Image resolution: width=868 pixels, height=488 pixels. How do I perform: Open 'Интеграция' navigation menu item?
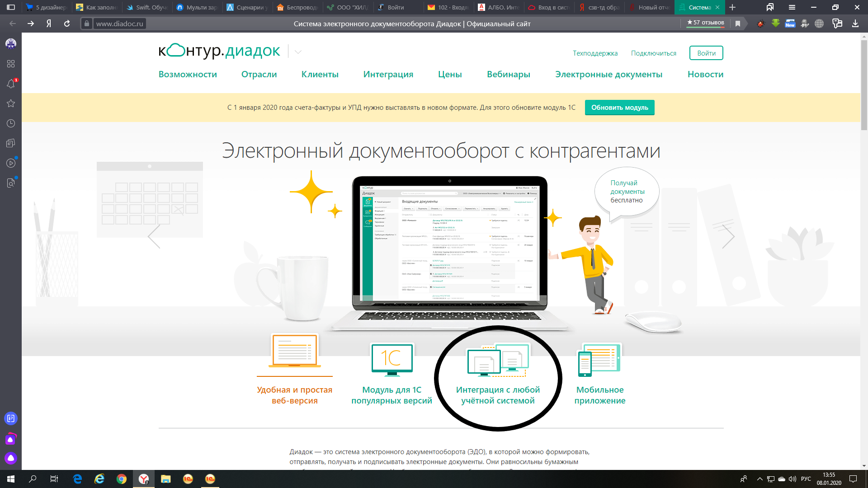(388, 75)
